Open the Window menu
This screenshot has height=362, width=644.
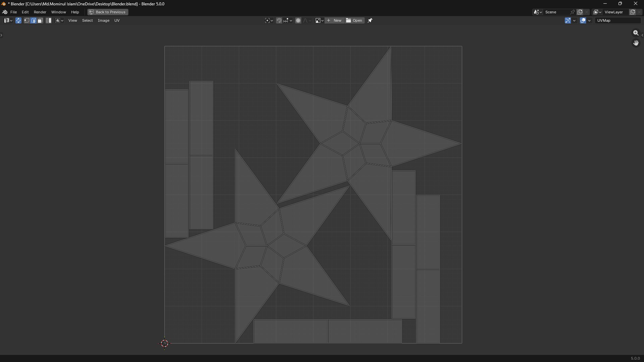58,12
